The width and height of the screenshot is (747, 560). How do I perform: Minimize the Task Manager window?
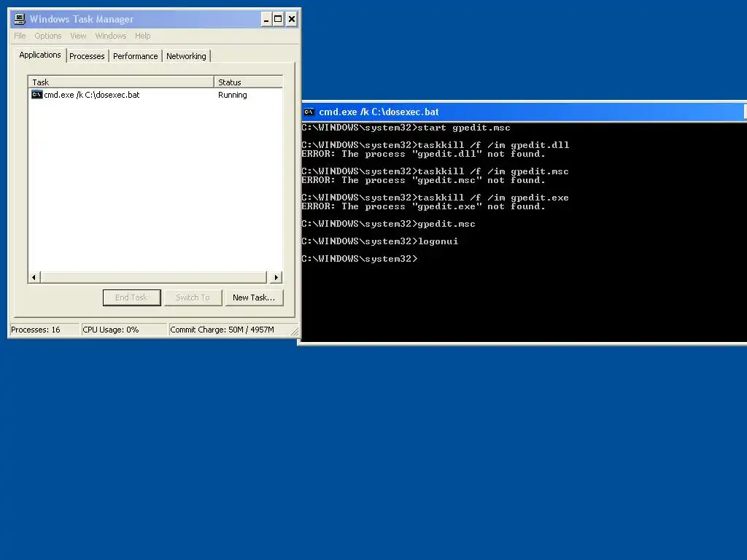(x=266, y=20)
